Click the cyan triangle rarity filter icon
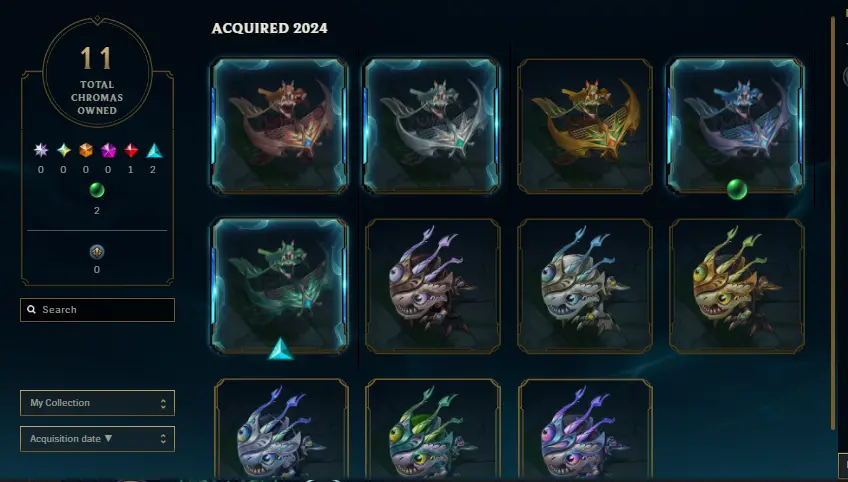848x482 pixels. (154, 150)
